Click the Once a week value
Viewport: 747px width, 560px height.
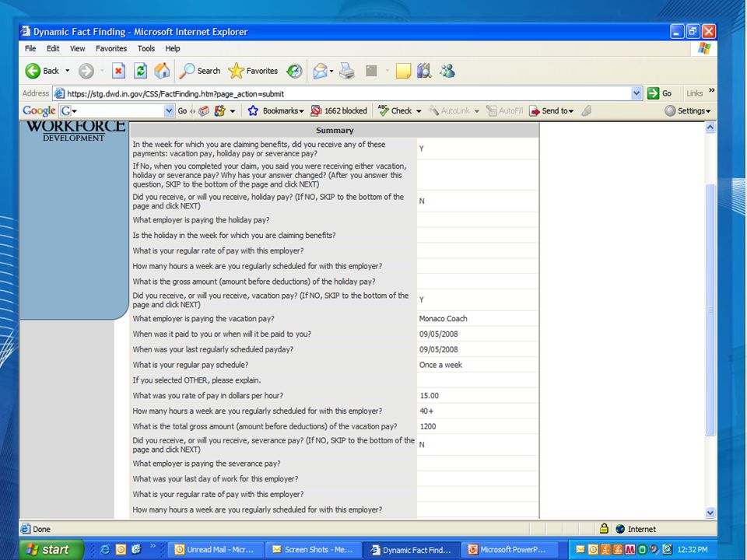(440, 365)
